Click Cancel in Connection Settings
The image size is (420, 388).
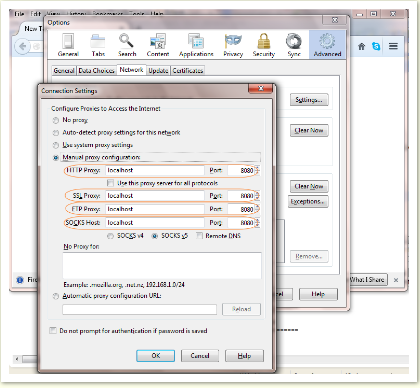tap(200, 356)
